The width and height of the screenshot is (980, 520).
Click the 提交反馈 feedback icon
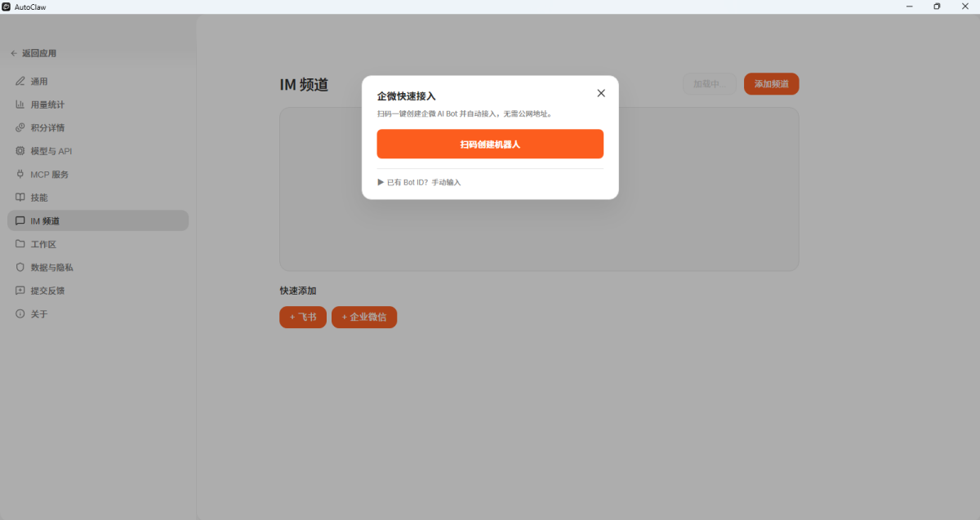[x=20, y=291]
